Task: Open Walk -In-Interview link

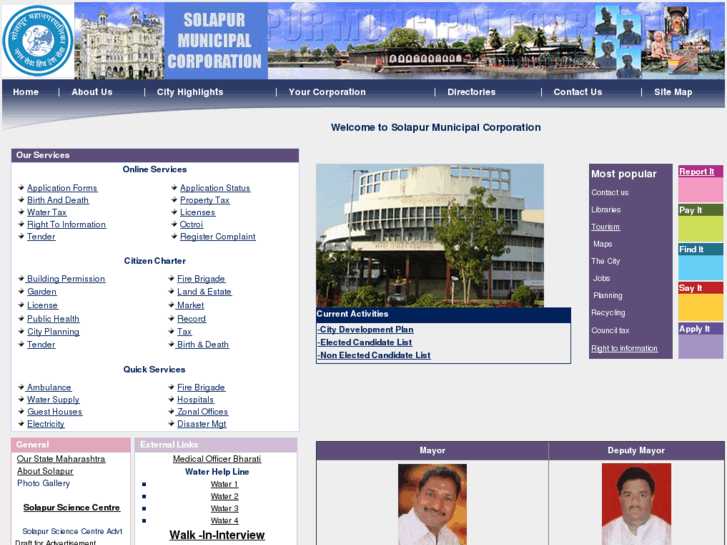Action: click(217, 535)
